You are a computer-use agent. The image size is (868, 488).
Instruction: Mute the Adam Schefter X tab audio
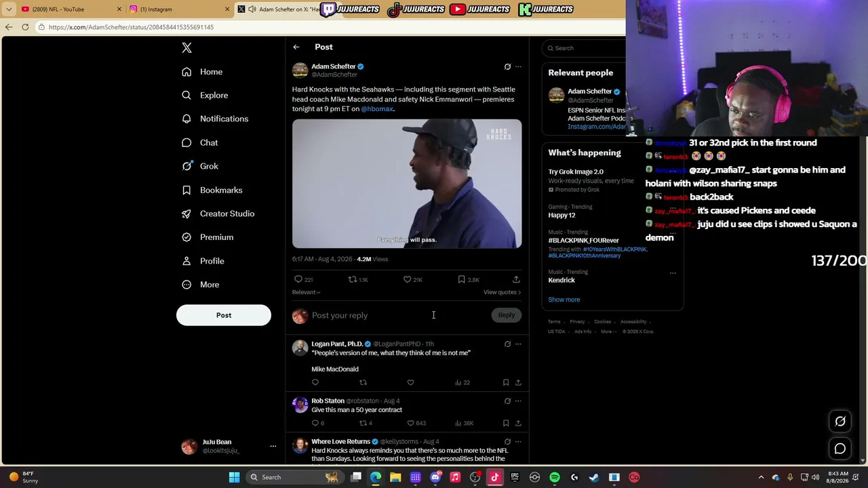tap(252, 9)
